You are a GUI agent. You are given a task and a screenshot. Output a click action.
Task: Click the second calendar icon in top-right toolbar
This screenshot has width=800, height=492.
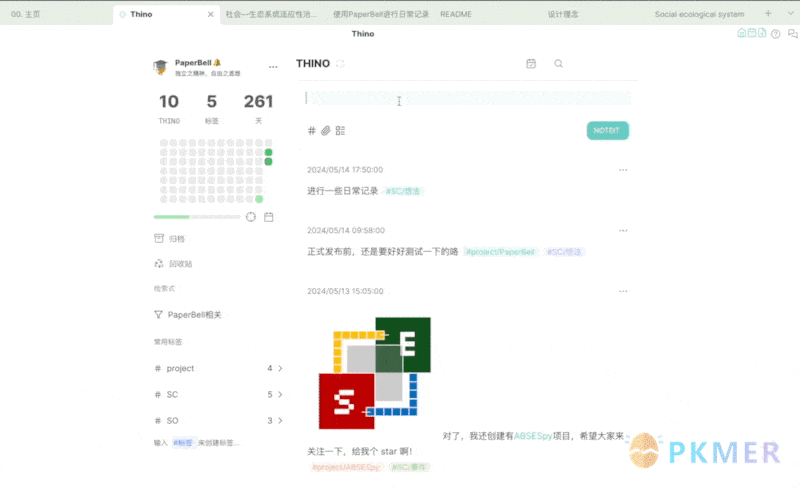pos(752,33)
